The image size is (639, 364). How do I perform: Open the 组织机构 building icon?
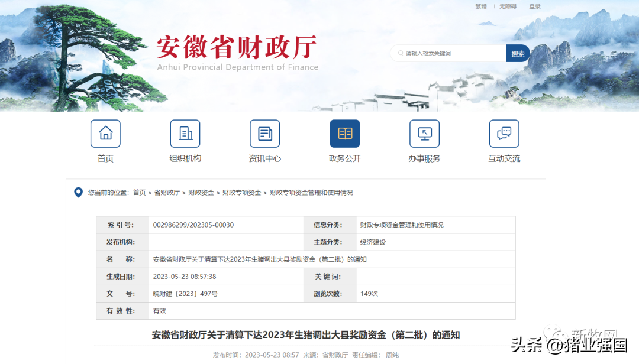coord(185,134)
